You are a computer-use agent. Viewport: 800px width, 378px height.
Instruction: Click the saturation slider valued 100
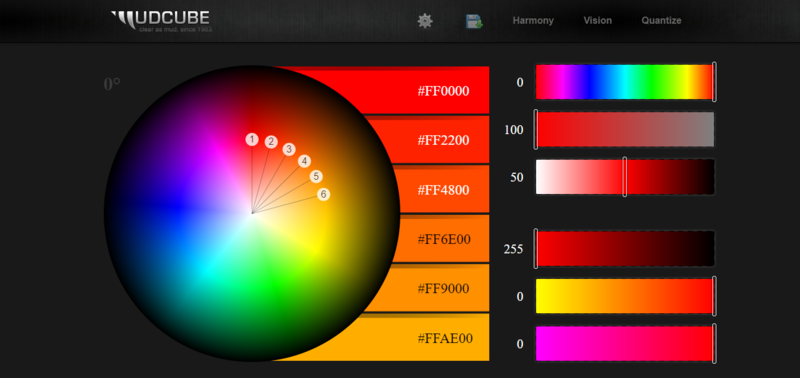[625, 130]
